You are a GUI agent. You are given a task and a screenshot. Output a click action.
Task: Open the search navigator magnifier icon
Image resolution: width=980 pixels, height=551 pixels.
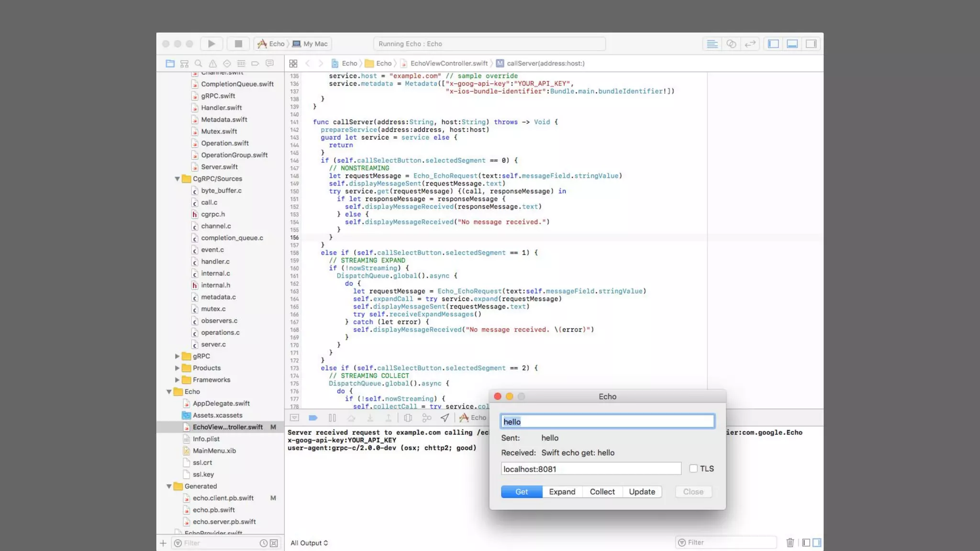[x=199, y=63]
